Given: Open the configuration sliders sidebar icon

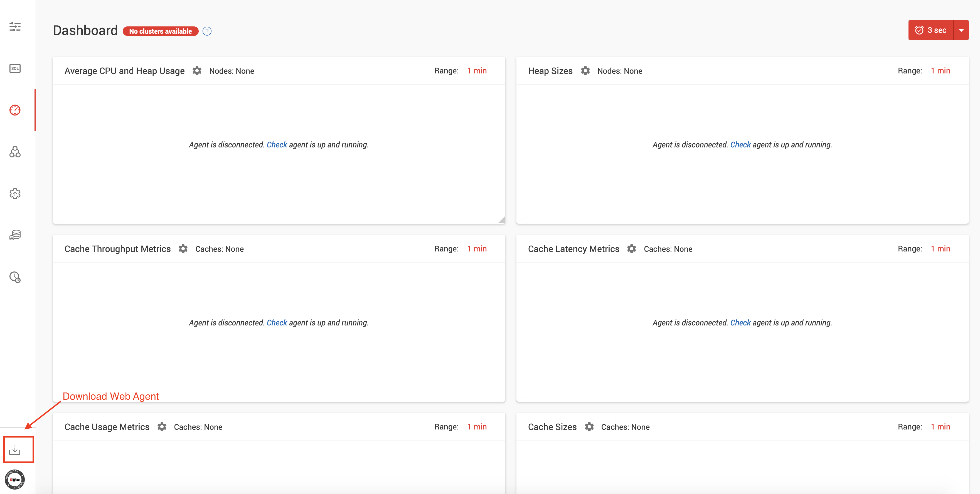Looking at the screenshot, I should pos(15,27).
